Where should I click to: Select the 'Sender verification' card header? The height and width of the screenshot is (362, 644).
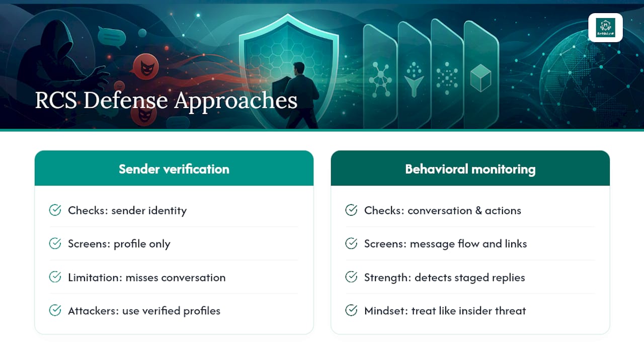174,168
